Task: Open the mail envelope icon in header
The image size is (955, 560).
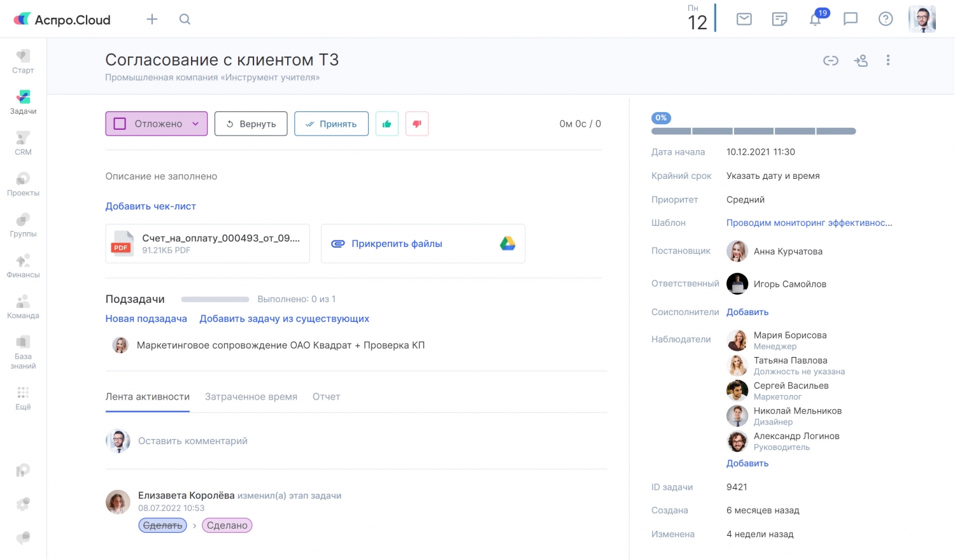Action: [x=744, y=19]
